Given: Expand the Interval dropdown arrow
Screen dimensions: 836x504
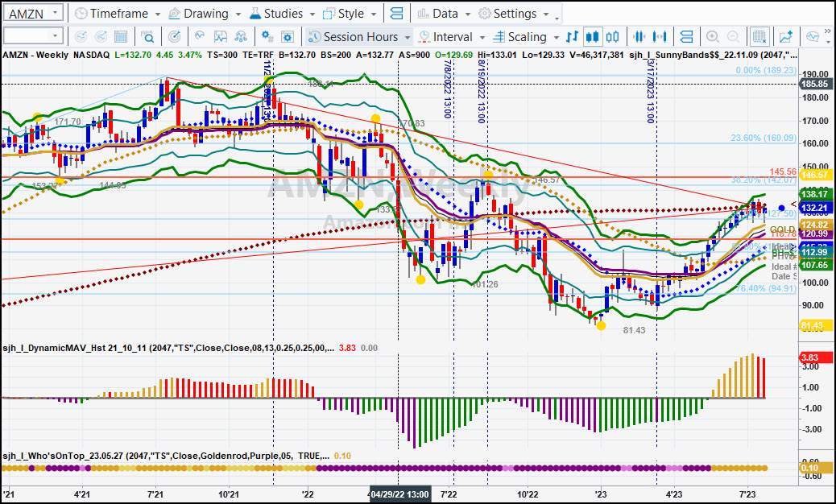Looking at the screenshot, I should pos(482,37).
